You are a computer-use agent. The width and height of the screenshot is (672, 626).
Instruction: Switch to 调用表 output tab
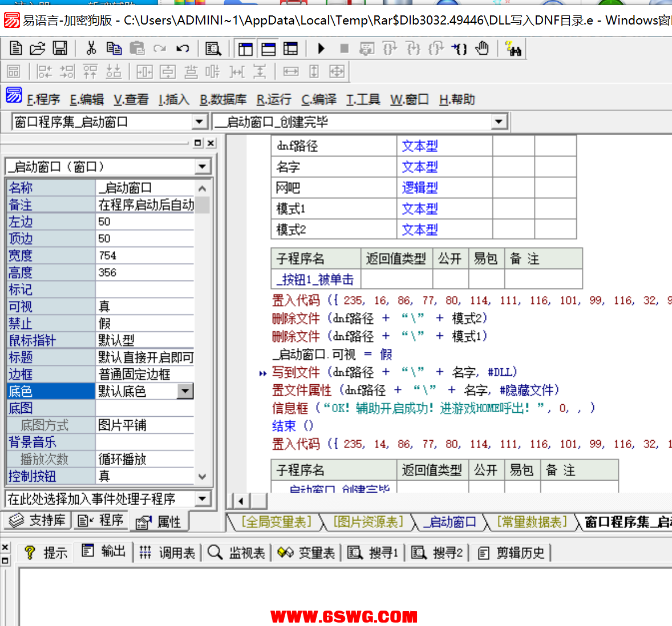pos(167,553)
